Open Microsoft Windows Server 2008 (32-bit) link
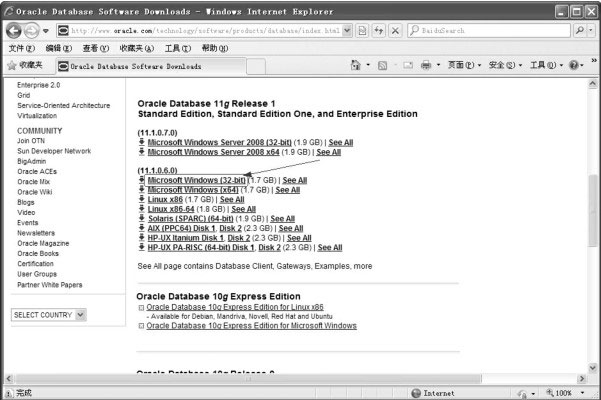Viewport: 601px width, 400px height. 220,143
